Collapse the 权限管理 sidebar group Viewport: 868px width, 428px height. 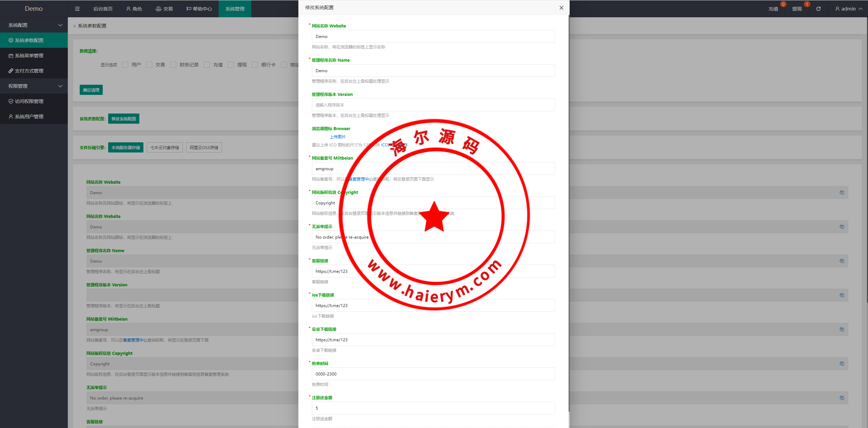[x=34, y=86]
